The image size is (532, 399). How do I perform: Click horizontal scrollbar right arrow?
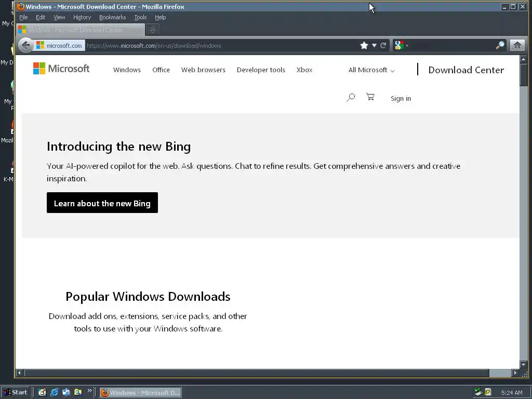515,373
